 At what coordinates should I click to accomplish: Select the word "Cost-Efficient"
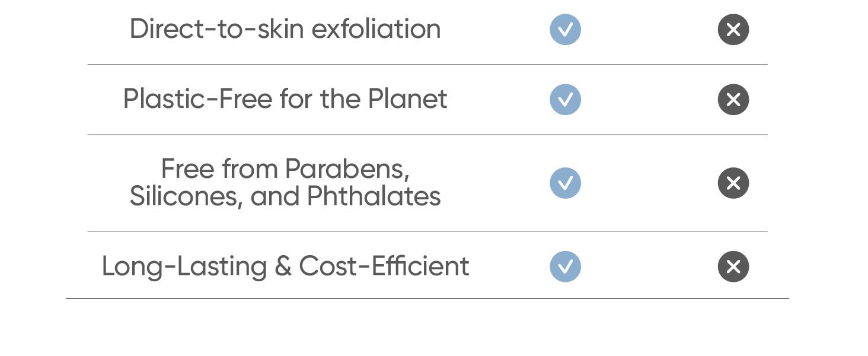click(x=384, y=266)
